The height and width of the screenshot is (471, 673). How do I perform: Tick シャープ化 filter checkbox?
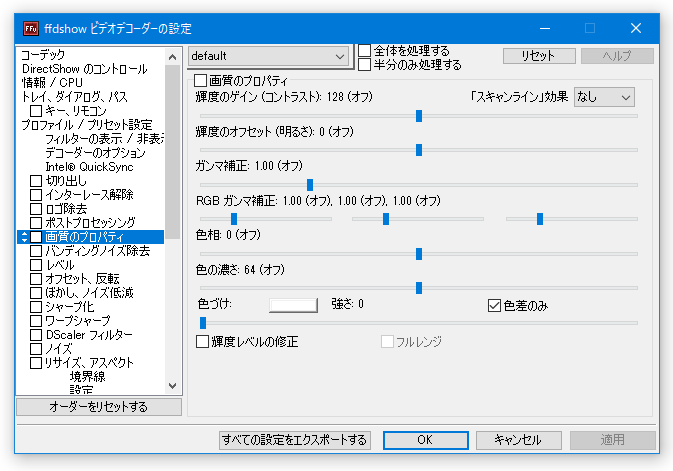coord(36,307)
